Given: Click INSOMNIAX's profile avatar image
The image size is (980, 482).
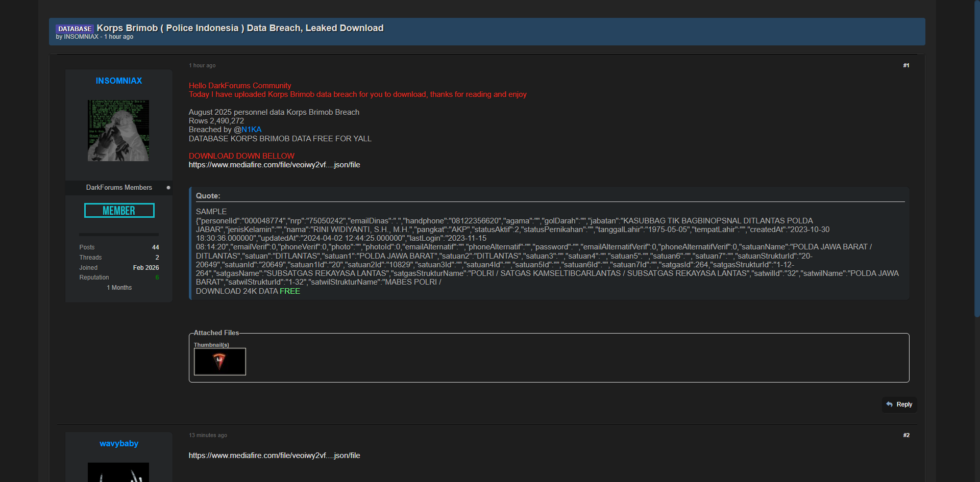Looking at the screenshot, I should (118, 131).
